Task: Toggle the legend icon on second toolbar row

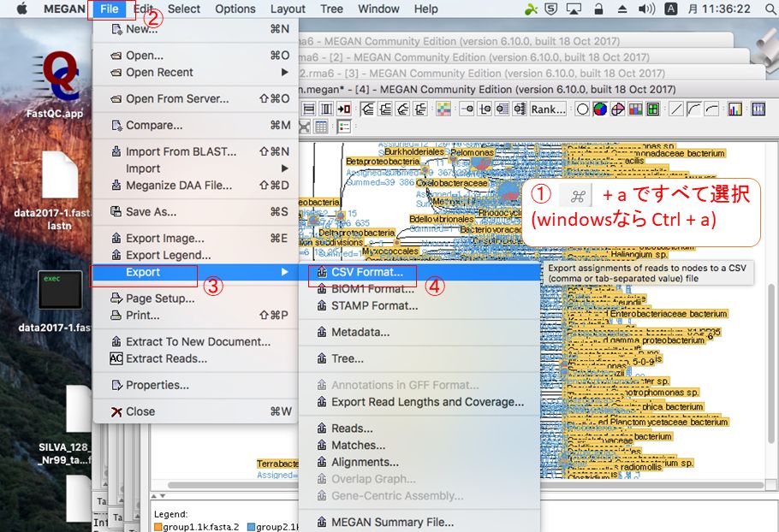Action: point(344,127)
